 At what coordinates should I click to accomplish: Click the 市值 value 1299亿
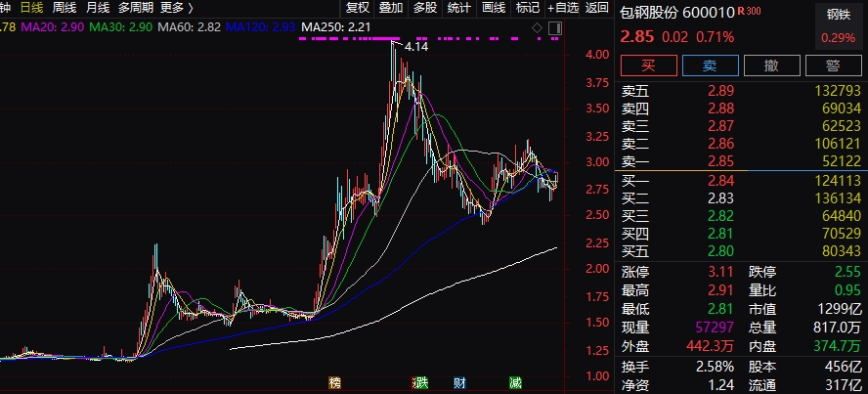pyautogui.click(x=840, y=309)
